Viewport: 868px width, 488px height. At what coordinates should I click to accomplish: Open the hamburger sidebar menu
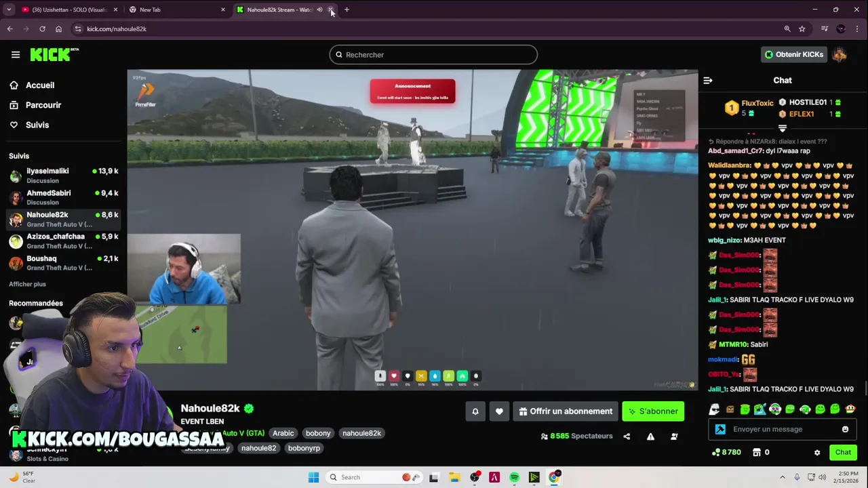click(x=16, y=55)
